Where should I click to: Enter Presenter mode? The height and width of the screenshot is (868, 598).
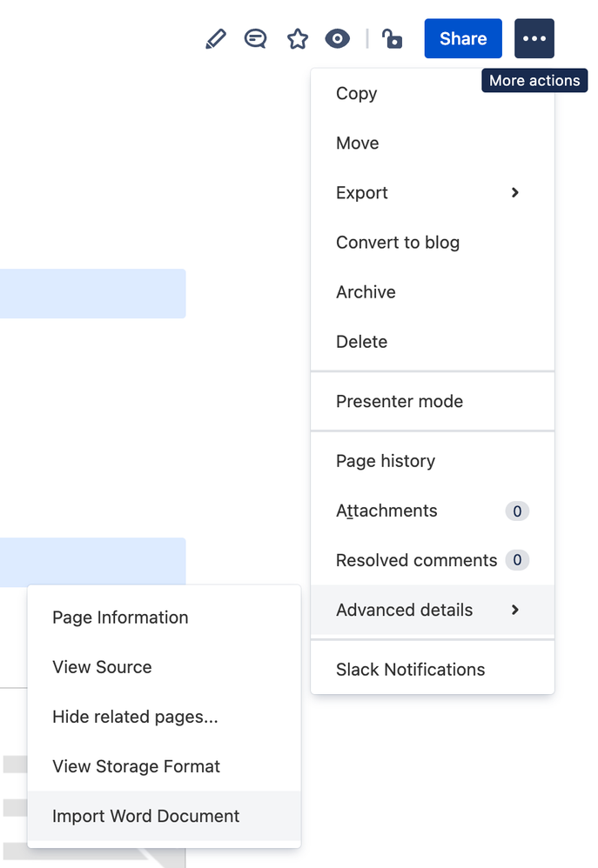[400, 401]
